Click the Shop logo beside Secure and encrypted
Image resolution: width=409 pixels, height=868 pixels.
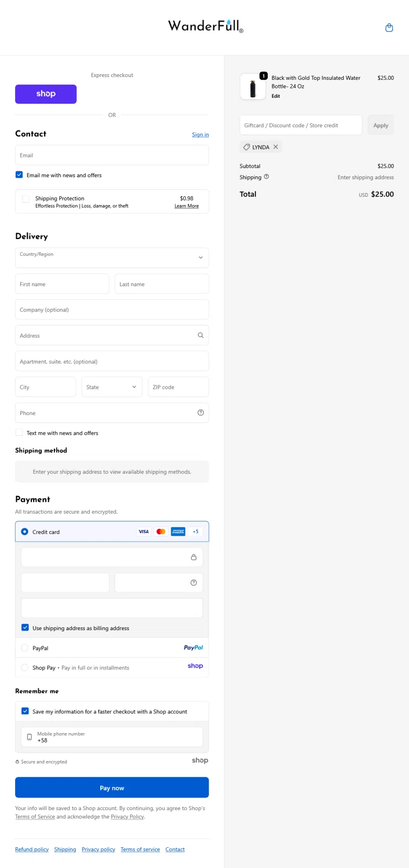pyautogui.click(x=200, y=760)
